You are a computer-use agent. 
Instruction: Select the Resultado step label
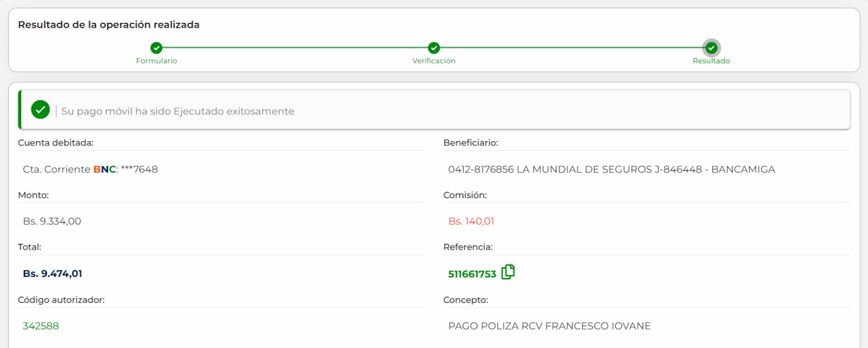pos(711,61)
